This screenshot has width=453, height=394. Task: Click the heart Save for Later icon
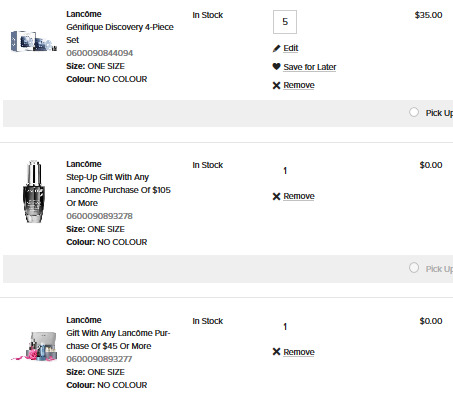[x=276, y=67]
